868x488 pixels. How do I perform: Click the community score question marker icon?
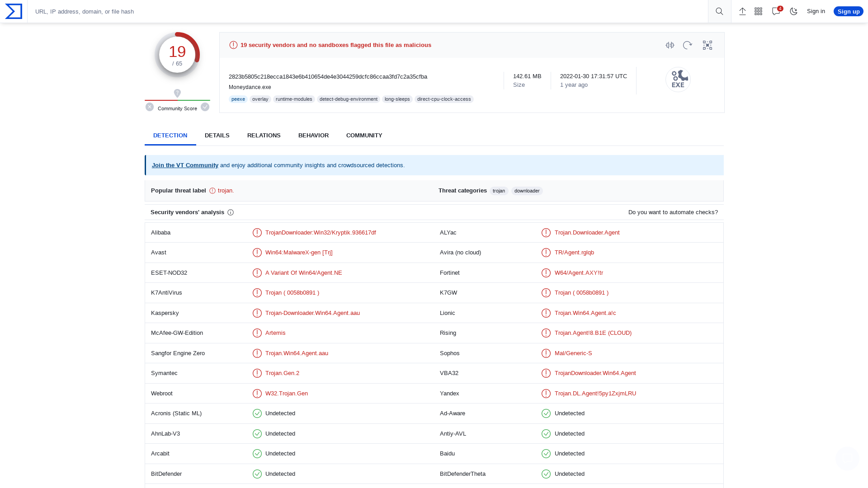(177, 93)
